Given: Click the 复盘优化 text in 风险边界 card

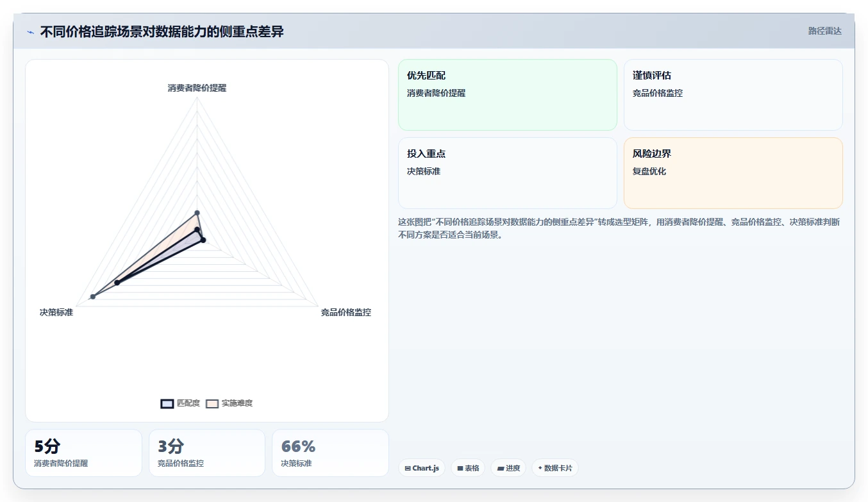Looking at the screenshot, I should (x=649, y=171).
